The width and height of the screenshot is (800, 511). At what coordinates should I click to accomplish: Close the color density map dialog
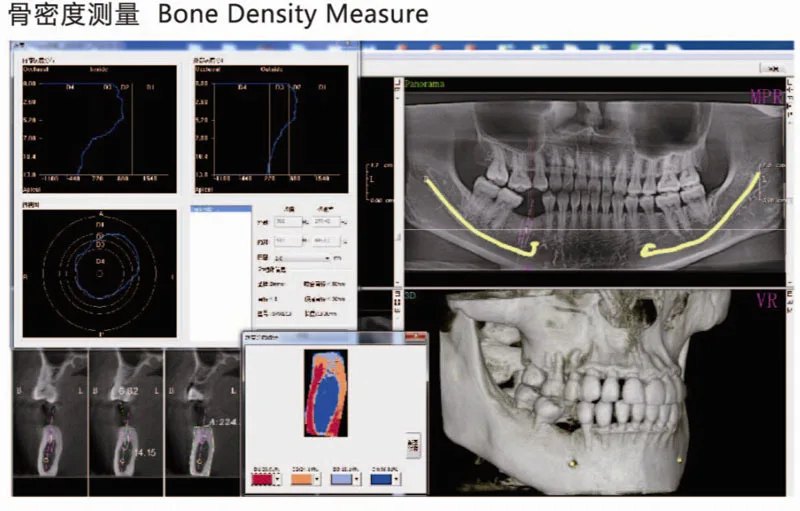416,337
